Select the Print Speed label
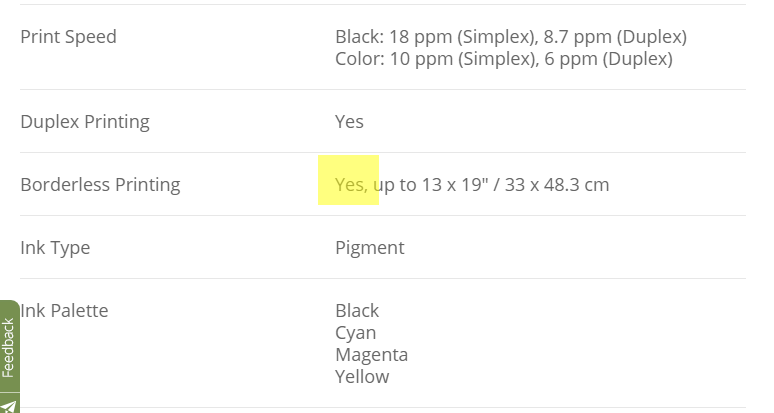 [x=69, y=37]
